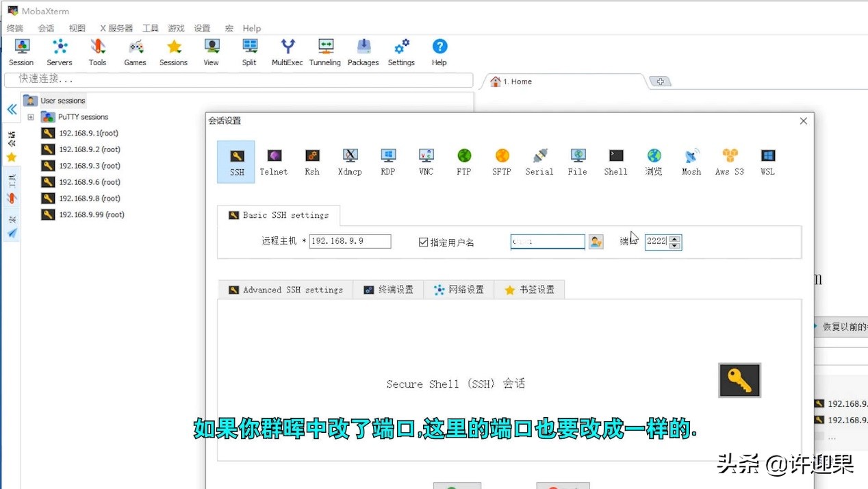Uncheck the 指定用户名 checkbox
The height and width of the screenshot is (489, 868).
(x=423, y=241)
